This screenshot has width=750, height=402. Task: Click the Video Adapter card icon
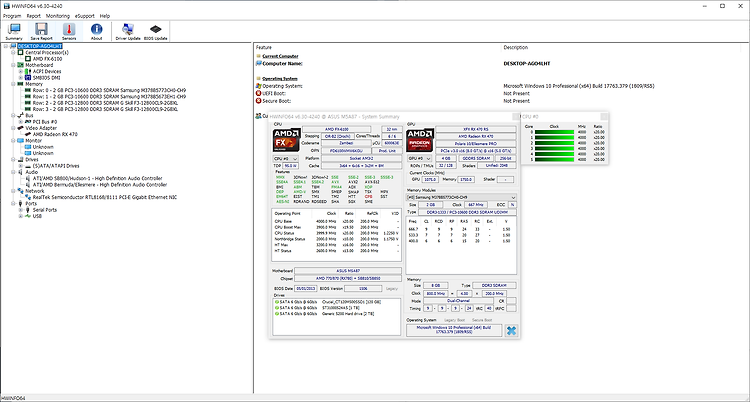point(21,128)
